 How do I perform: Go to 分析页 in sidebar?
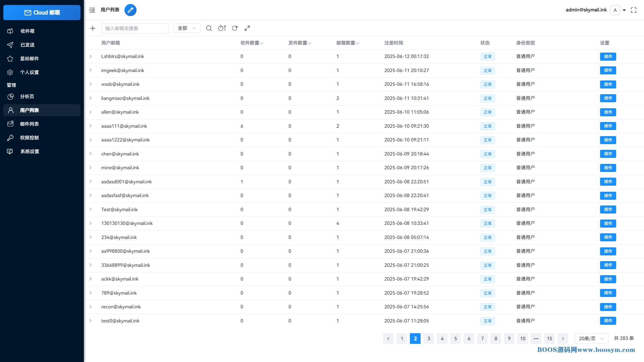[x=27, y=97]
